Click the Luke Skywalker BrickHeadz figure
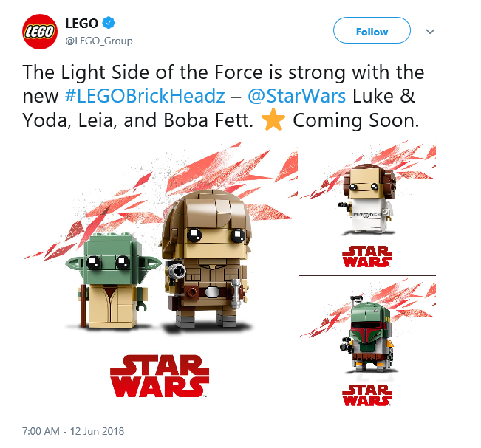Image resolution: width=481 pixels, height=448 pixels. pyautogui.click(x=206, y=259)
